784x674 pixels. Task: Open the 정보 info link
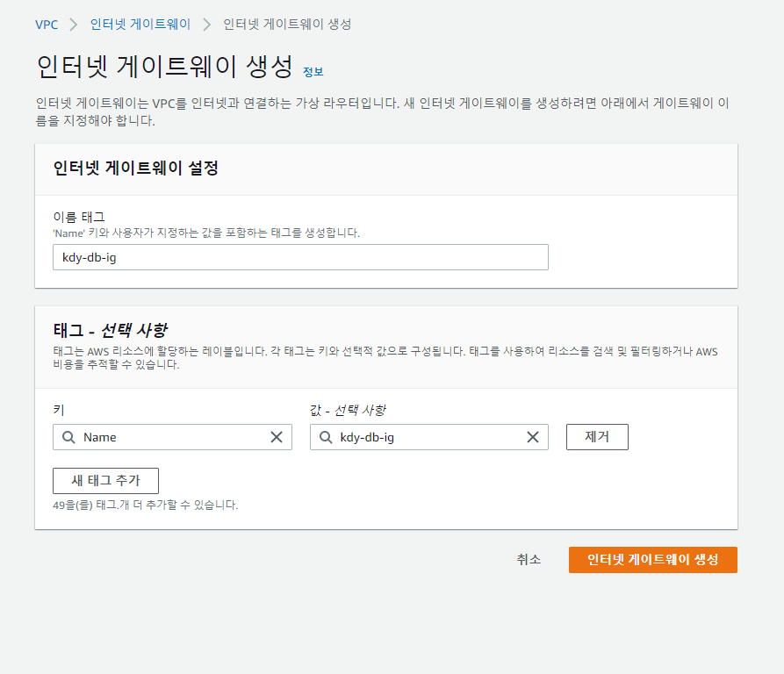click(x=313, y=72)
